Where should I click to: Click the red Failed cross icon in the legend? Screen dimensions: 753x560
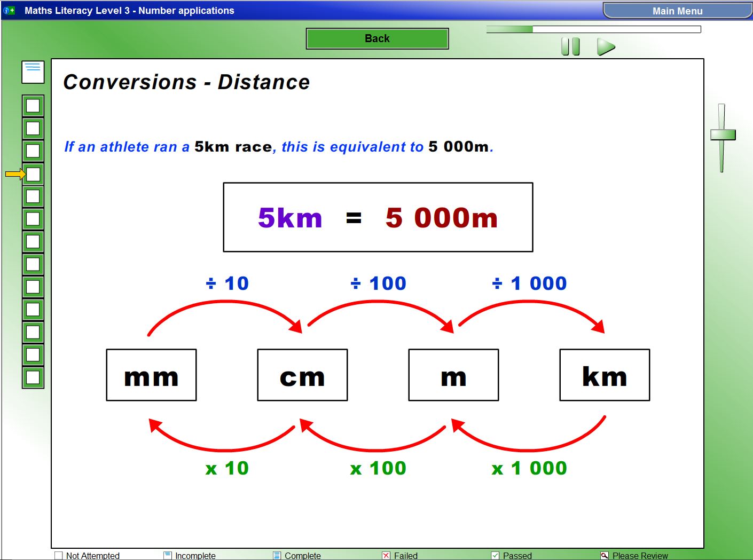pyautogui.click(x=386, y=555)
